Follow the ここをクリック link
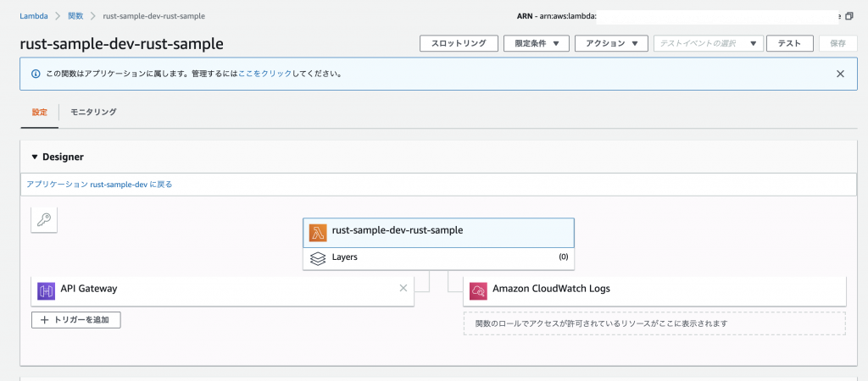 pos(264,74)
